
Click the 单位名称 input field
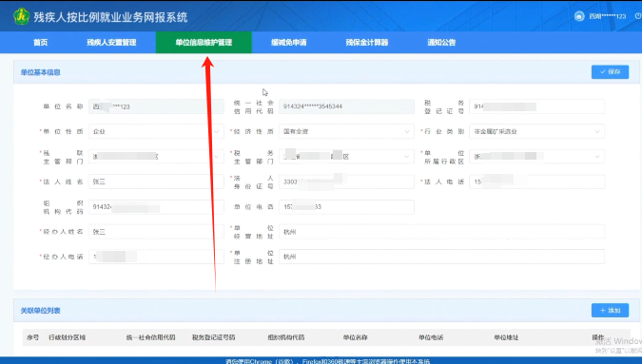[x=156, y=106]
